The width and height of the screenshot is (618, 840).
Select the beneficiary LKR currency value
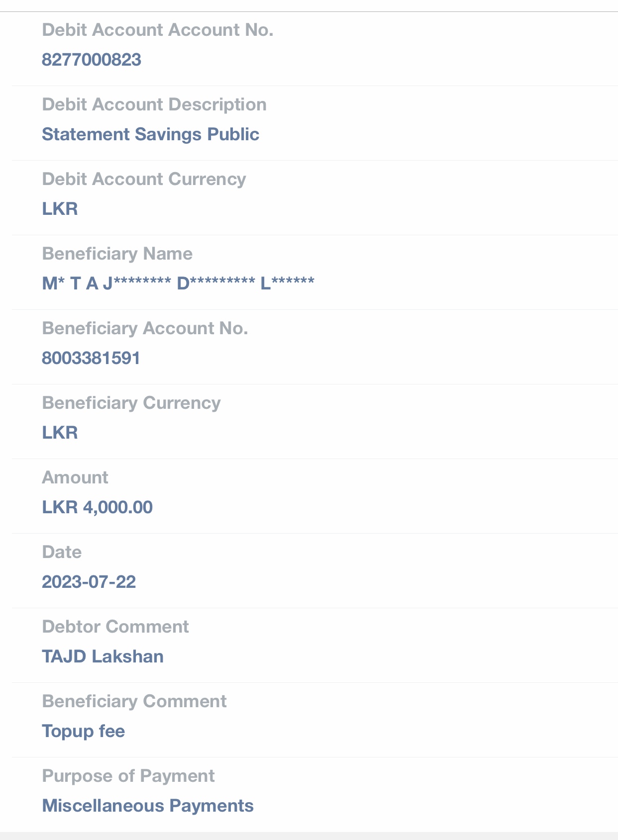[60, 433]
